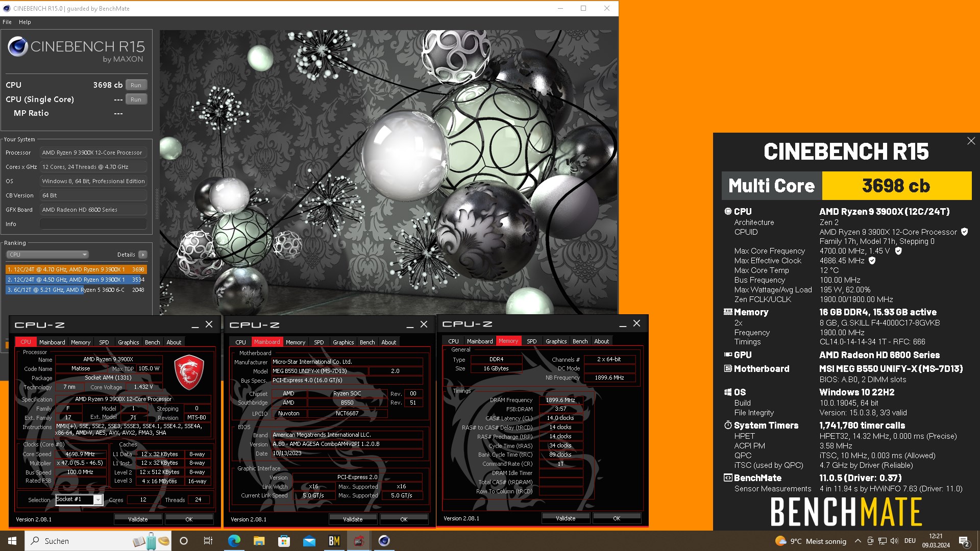980x551 pixels.
Task: Minimize the second CPU-Z window
Action: (410, 325)
